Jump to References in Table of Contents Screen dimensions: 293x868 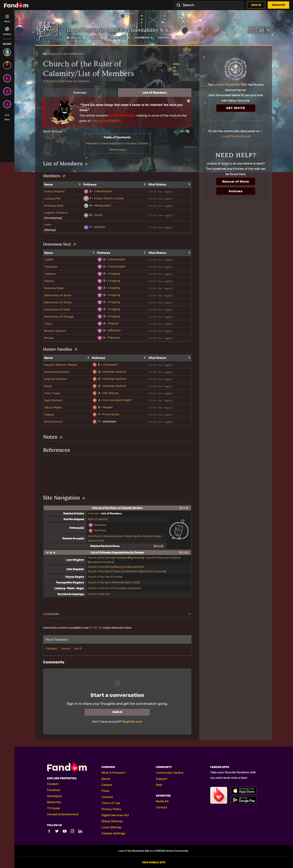click(x=117, y=150)
